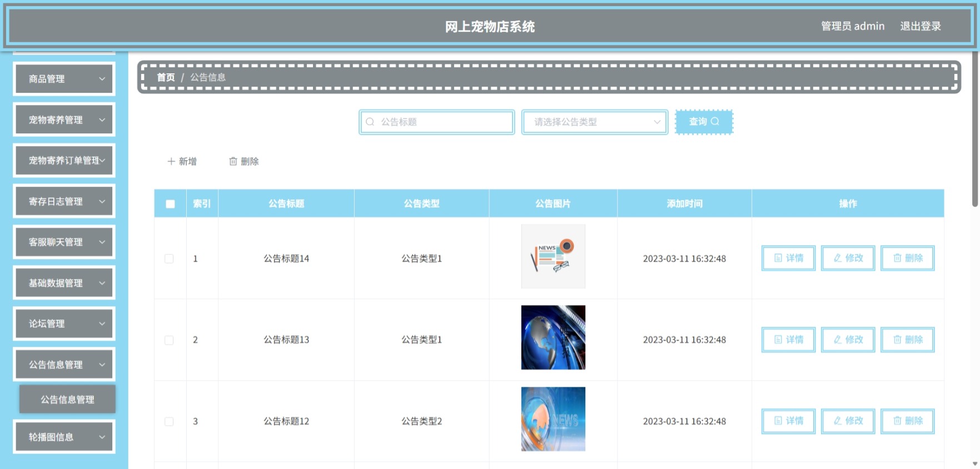Click the 查询 search button
Screen dimensions: 980x469
pyautogui.click(x=704, y=122)
